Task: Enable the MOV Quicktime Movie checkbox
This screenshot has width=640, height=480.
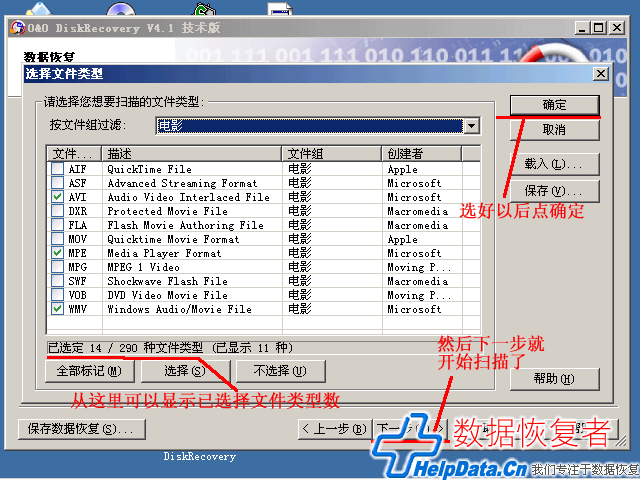Action: (x=58, y=238)
